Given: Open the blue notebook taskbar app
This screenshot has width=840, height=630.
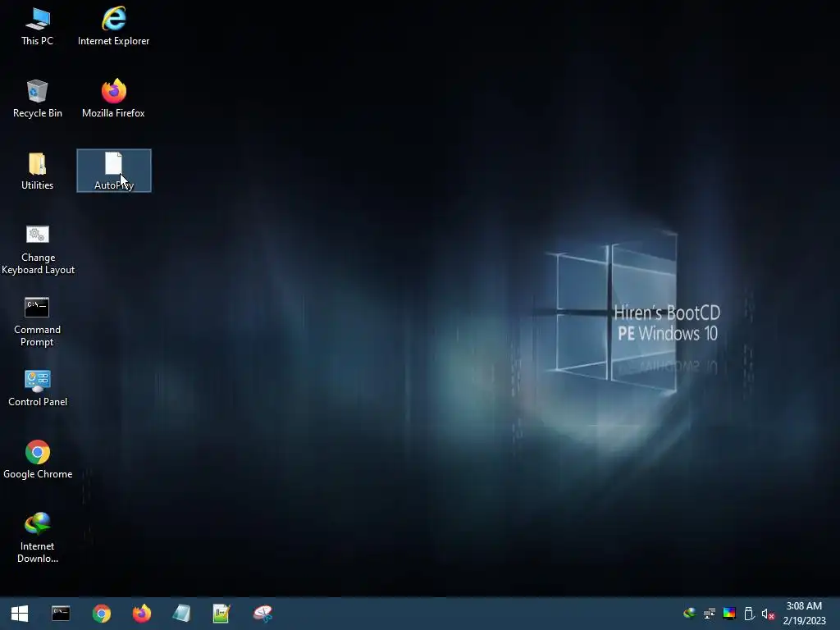Looking at the screenshot, I should (181, 614).
